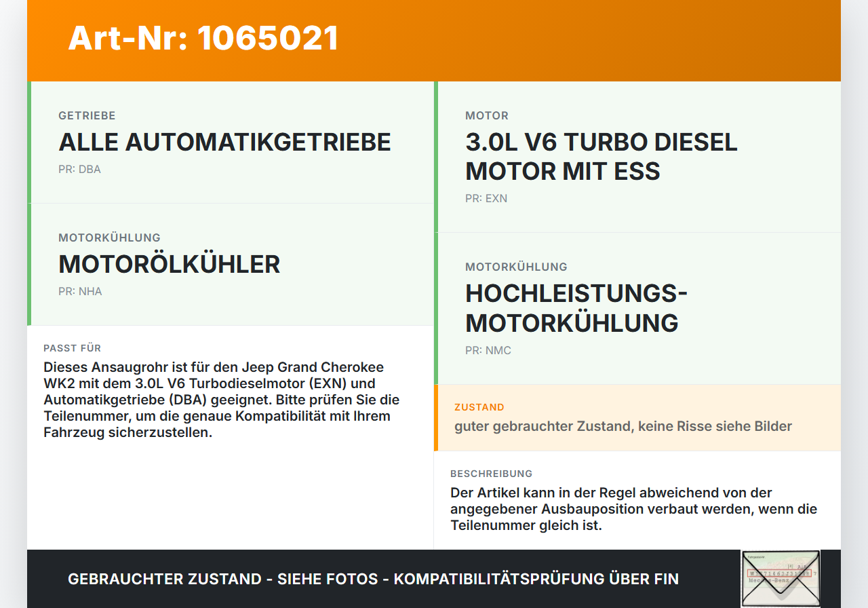This screenshot has width=868, height=608.
Task: Click the 'PASST FÜR' label
Action: coord(72,348)
